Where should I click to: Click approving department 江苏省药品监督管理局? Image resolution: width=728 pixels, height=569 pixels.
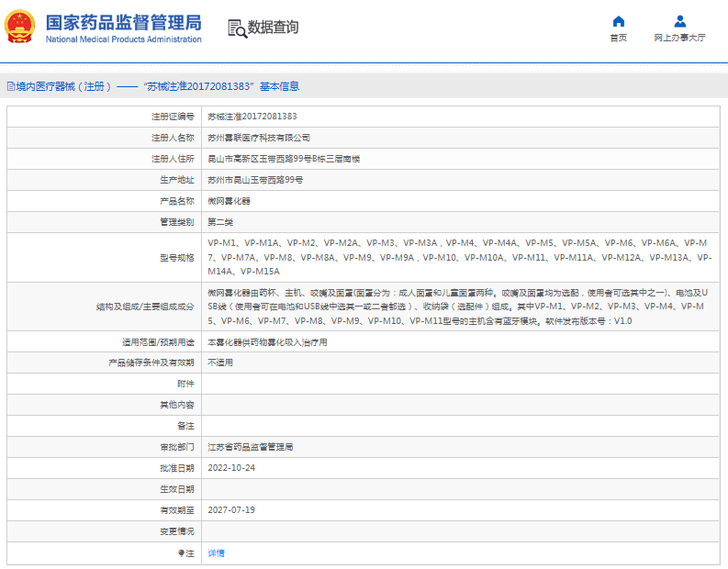point(250,447)
